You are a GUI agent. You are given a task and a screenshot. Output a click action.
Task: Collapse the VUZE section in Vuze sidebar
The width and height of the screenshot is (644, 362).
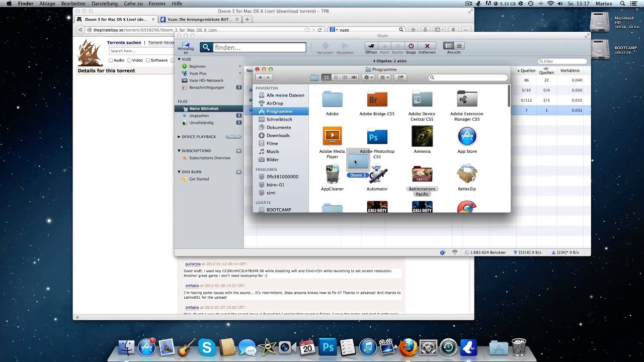click(179, 59)
